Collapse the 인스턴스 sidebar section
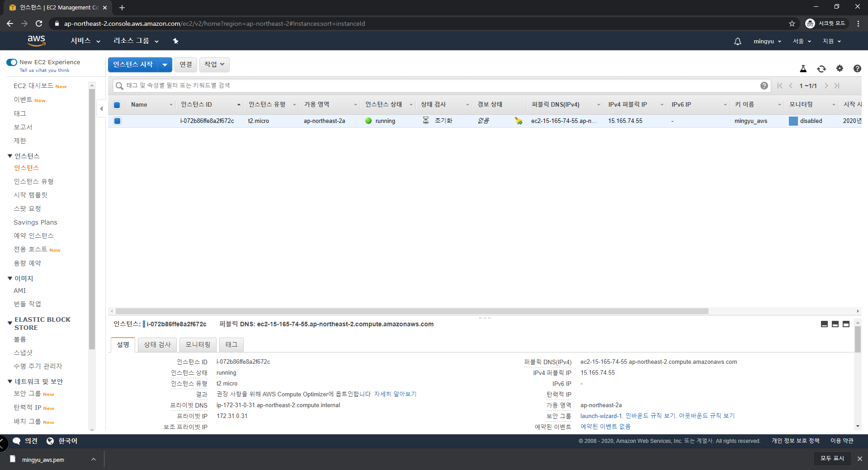 click(10, 156)
